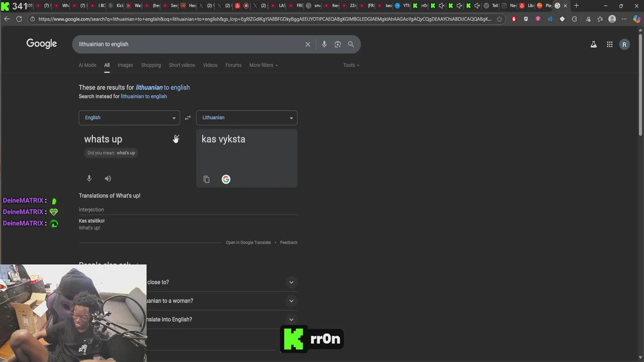The height and width of the screenshot is (362, 644).
Task: Open browser settings and more menu
Action: click(624, 19)
